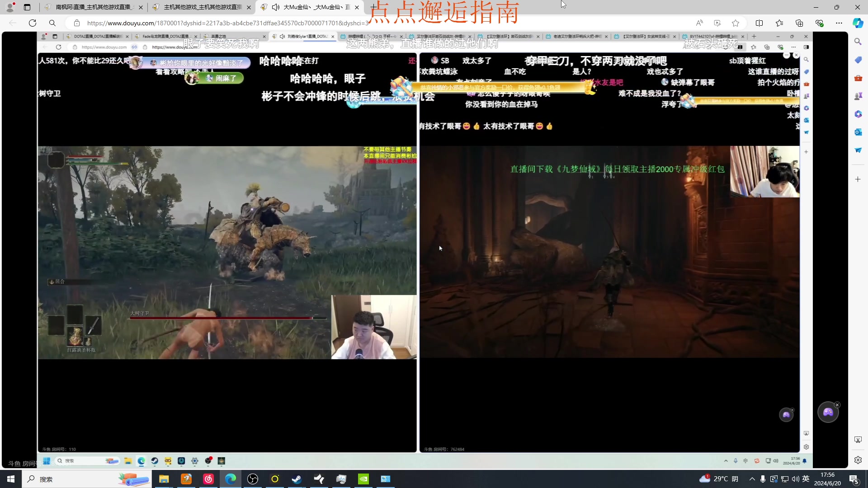Viewport: 868px width, 488px height.
Task: Click the microphone tray icon
Action: pos(763,479)
